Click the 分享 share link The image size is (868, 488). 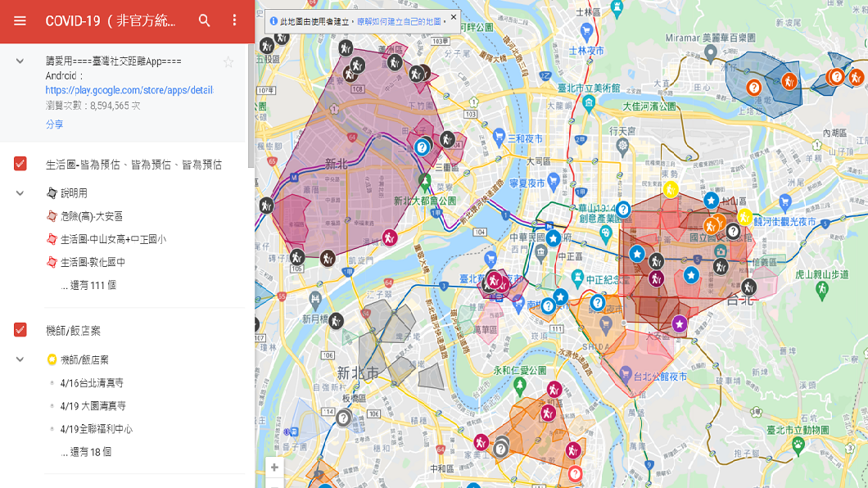[x=54, y=124]
